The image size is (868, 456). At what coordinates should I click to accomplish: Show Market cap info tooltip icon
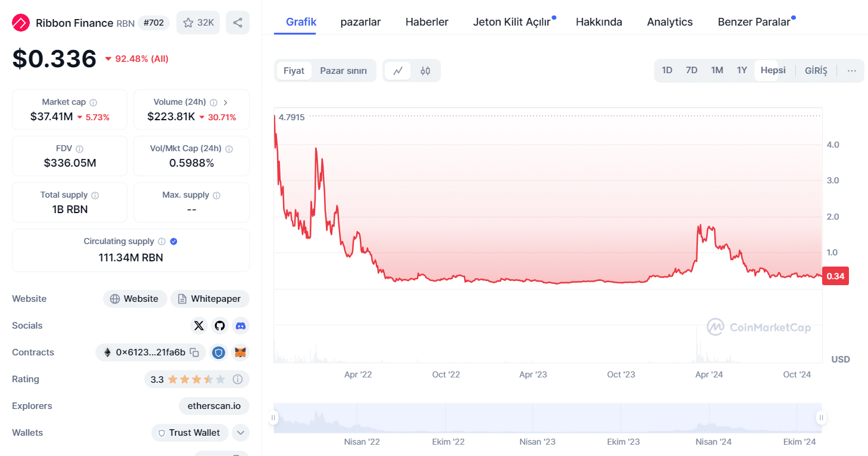94,102
